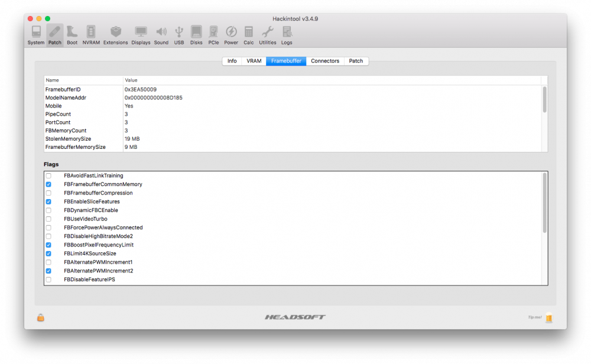Select the Patch toolbar icon

click(x=54, y=35)
